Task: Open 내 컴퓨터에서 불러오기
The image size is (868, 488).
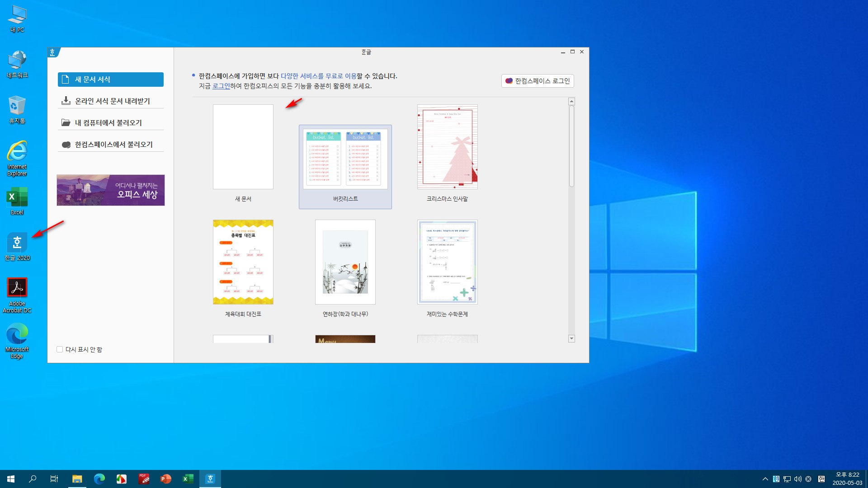Action: pyautogui.click(x=110, y=123)
